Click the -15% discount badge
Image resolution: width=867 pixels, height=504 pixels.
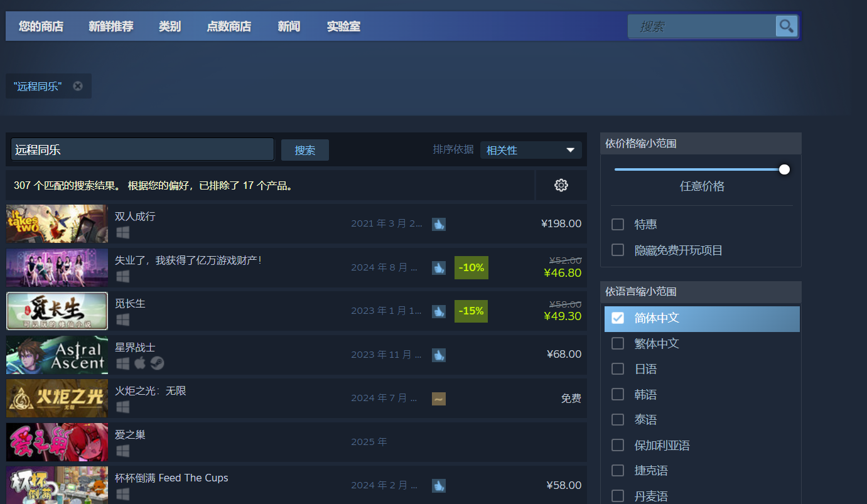[471, 311]
